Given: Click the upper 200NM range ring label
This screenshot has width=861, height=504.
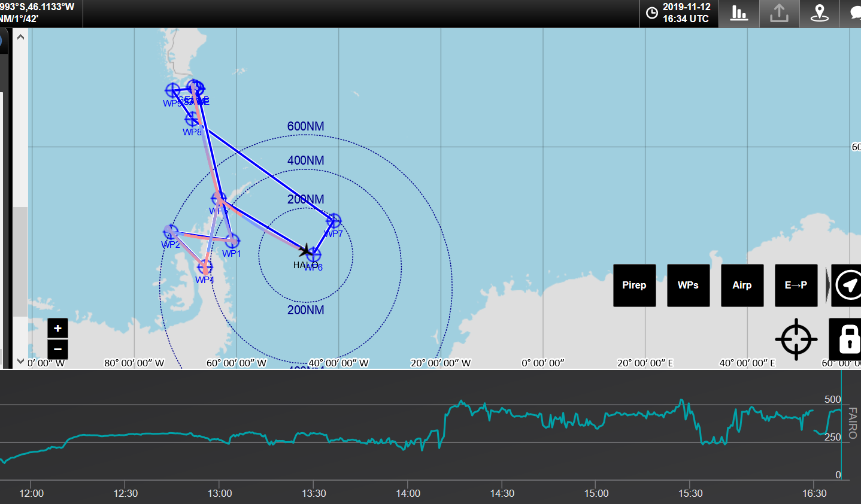Looking at the screenshot, I should pos(305,199).
